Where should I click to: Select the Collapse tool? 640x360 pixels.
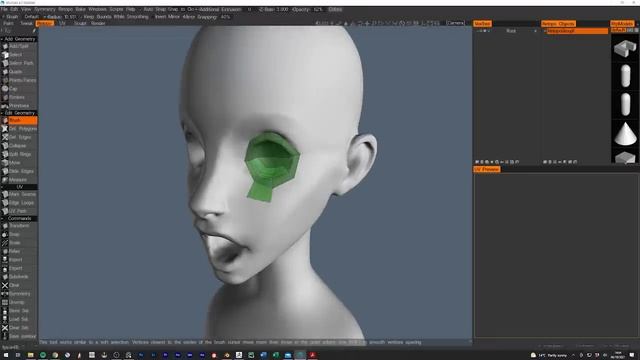[19, 146]
